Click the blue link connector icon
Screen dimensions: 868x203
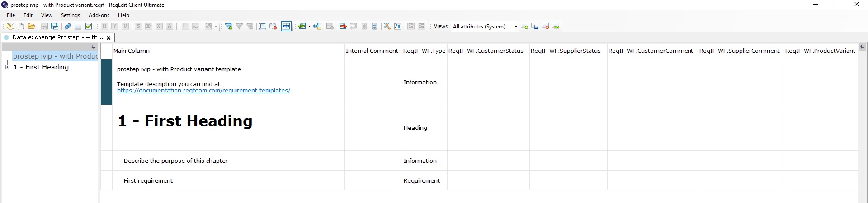(68, 26)
